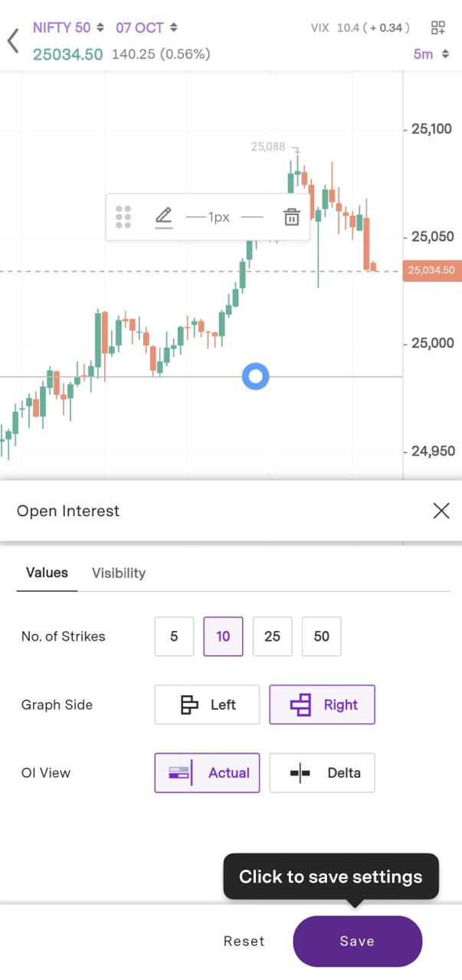Close the Open Interest panel
The image size is (462, 980).
441,511
